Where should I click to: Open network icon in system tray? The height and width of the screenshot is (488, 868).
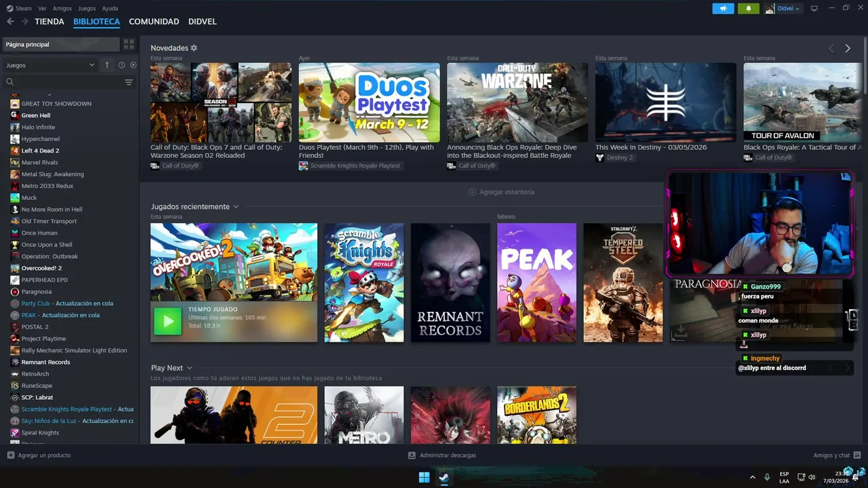coord(801,477)
